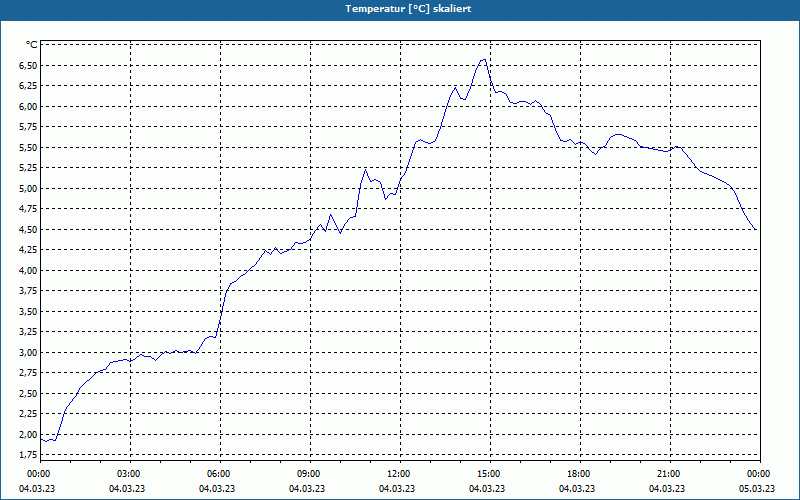The height and width of the screenshot is (500, 800).
Task: Click the 2,00 y-axis tick label
Action: [28, 434]
